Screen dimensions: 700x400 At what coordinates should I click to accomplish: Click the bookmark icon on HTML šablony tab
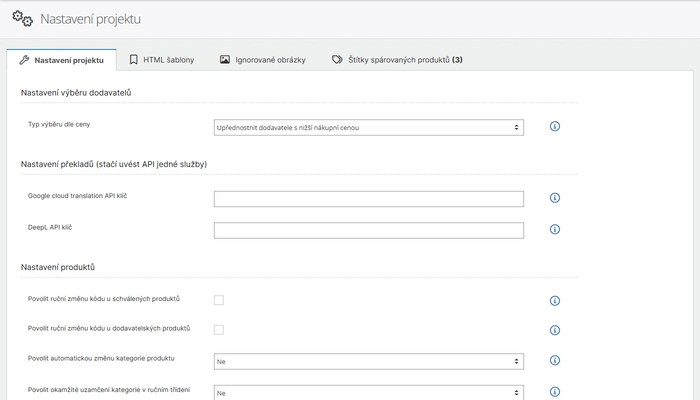click(x=133, y=59)
